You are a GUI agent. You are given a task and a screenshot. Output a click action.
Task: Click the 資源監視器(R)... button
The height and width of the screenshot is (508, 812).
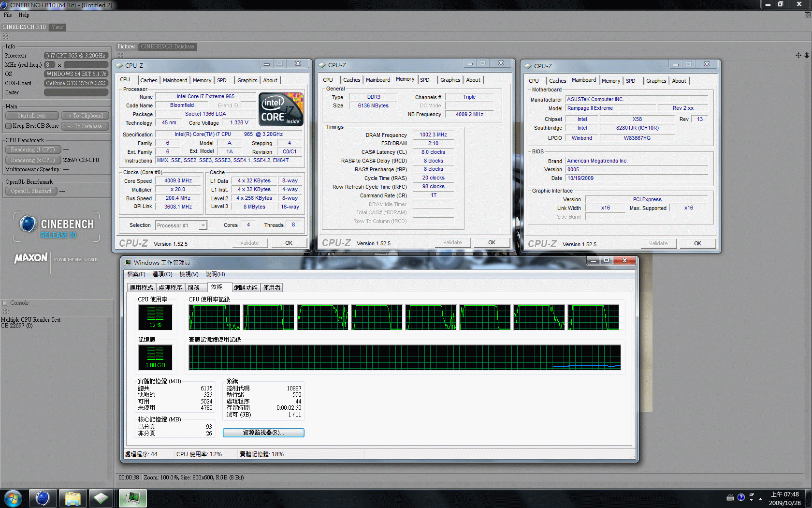click(263, 433)
